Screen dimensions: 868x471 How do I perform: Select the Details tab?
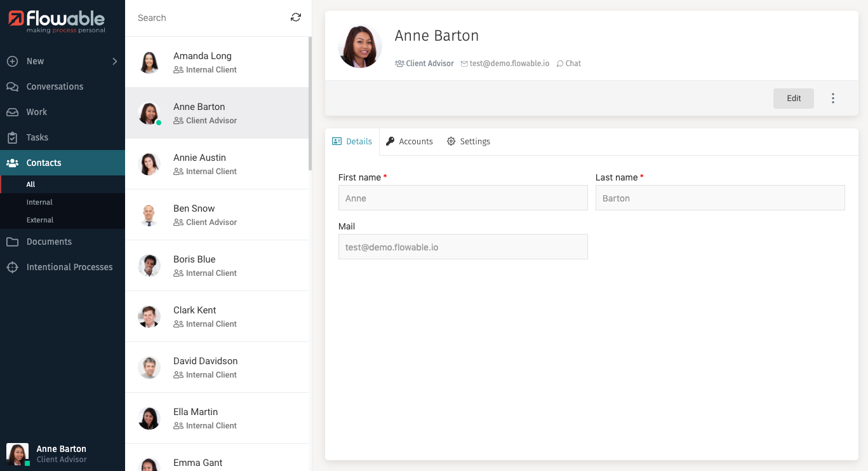click(352, 142)
